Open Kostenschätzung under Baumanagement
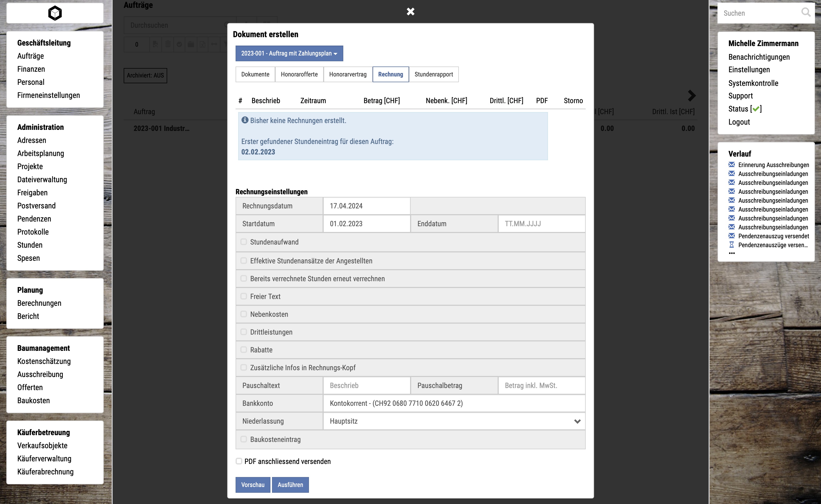821x504 pixels. (x=44, y=361)
